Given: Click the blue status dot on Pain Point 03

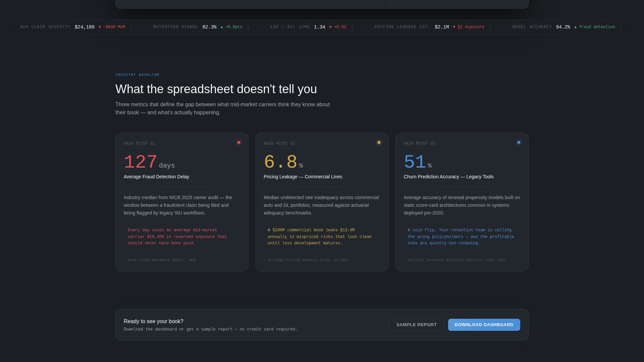Looking at the screenshot, I should point(519,142).
